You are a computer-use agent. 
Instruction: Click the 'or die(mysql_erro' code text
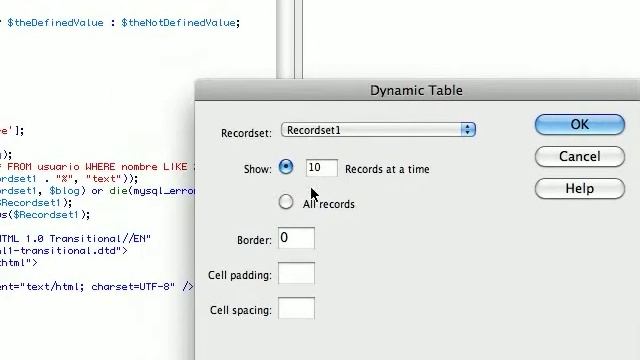pos(143,191)
